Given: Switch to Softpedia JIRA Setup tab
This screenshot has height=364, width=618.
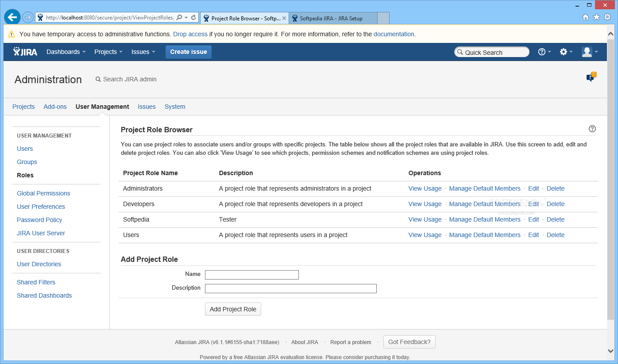Looking at the screenshot, I should [x=333, y=18].
